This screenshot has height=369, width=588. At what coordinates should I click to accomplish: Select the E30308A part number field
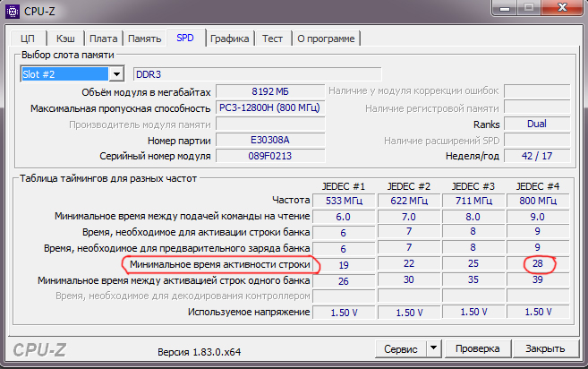pos(270,140)
